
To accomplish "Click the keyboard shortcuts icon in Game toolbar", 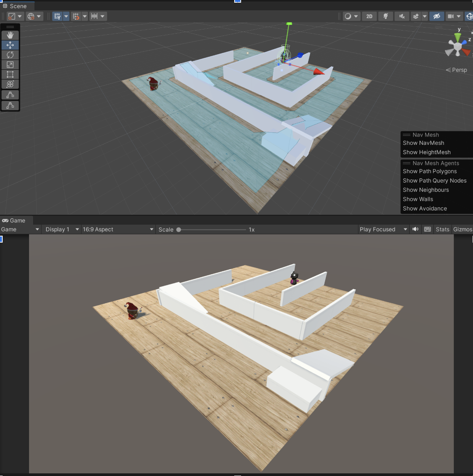I will tap(428, 229).
